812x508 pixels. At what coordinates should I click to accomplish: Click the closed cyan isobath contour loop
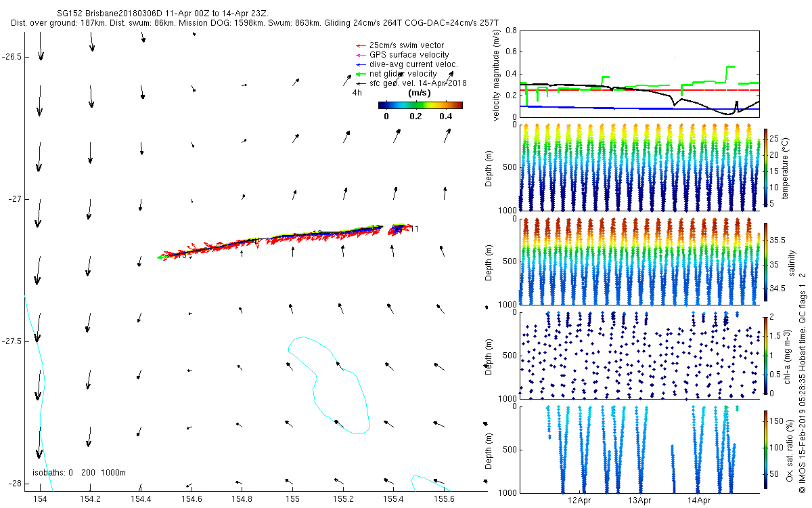tap(331, 385)
